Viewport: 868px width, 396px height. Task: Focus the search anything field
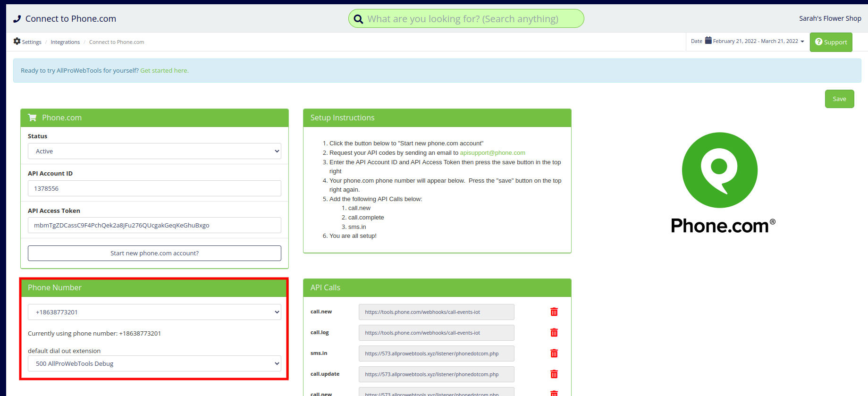coord(466,19)
